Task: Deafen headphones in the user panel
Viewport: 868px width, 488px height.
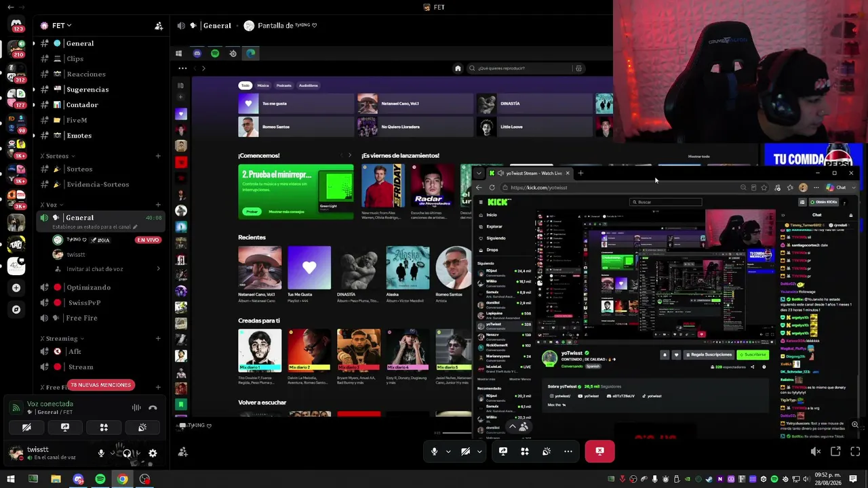Action: 127,453
